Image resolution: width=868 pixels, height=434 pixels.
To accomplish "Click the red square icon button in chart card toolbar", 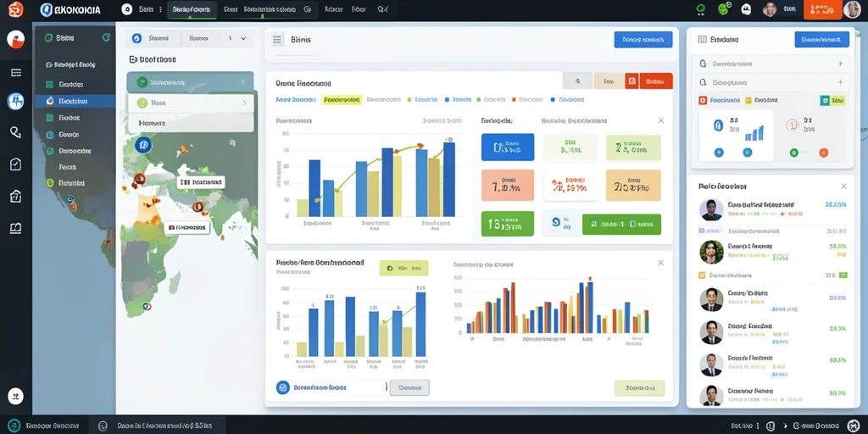I will pos(632,81).
